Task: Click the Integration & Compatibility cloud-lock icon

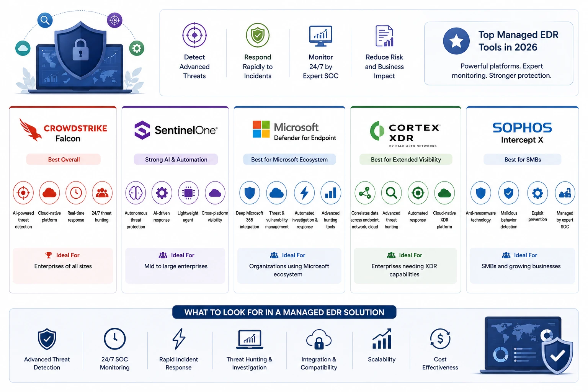Action: [319, 339]
